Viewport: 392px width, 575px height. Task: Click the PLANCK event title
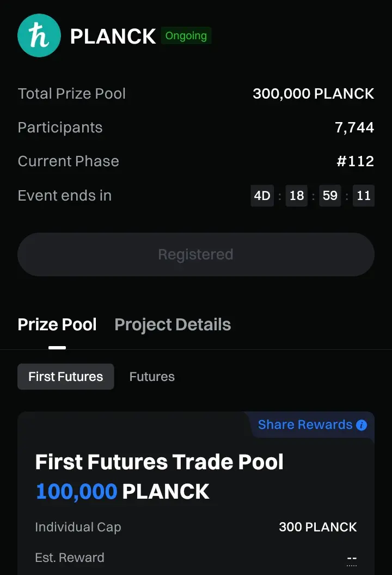click(113, 37)
